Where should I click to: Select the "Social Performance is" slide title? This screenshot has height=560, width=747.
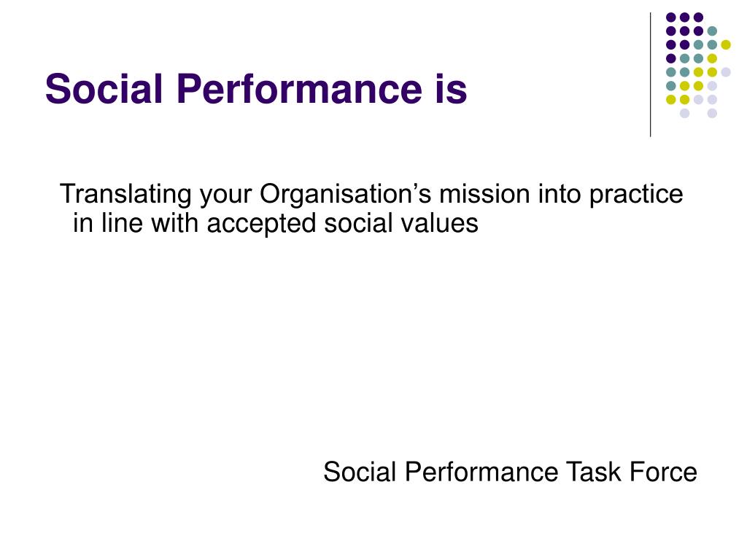tap(256, 88)
